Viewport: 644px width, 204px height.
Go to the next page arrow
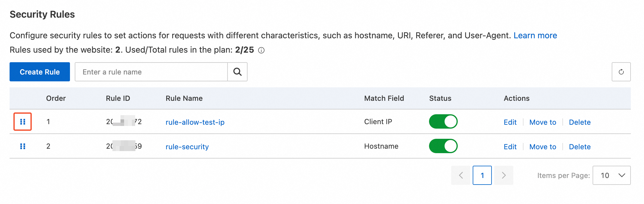tap(503, 175)
